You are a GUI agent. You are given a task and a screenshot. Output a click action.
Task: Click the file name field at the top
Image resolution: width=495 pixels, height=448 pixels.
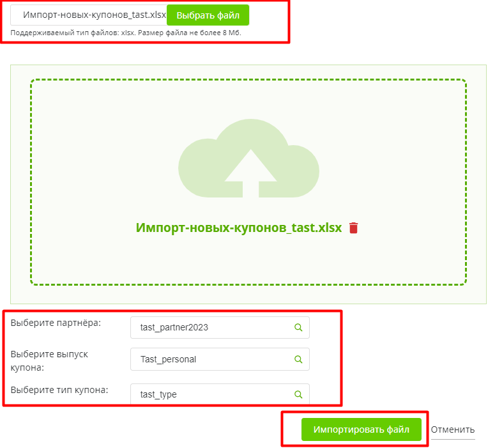pyautogui.click(x=89, y=15)
